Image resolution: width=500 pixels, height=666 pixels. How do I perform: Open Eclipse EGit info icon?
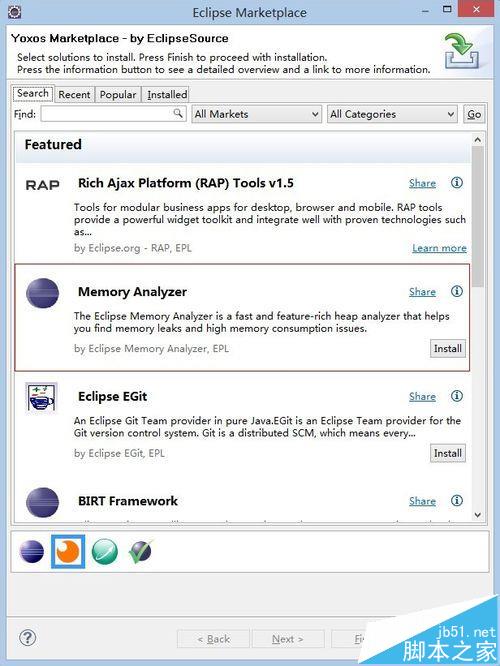[x=457, y=396]
